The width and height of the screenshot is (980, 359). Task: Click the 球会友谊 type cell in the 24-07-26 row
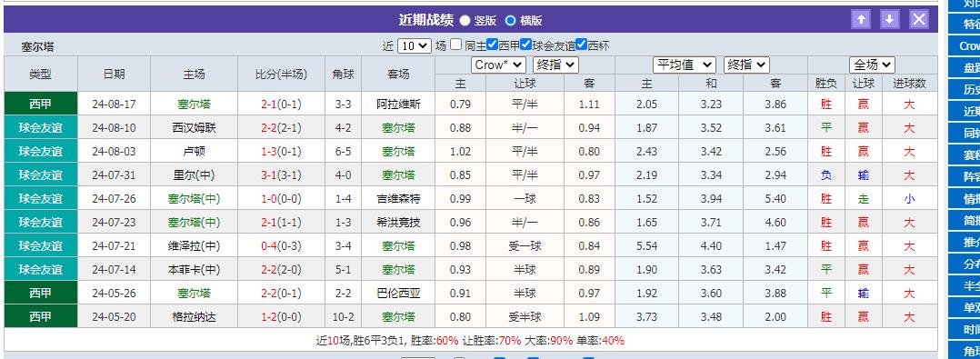point(41,199)
